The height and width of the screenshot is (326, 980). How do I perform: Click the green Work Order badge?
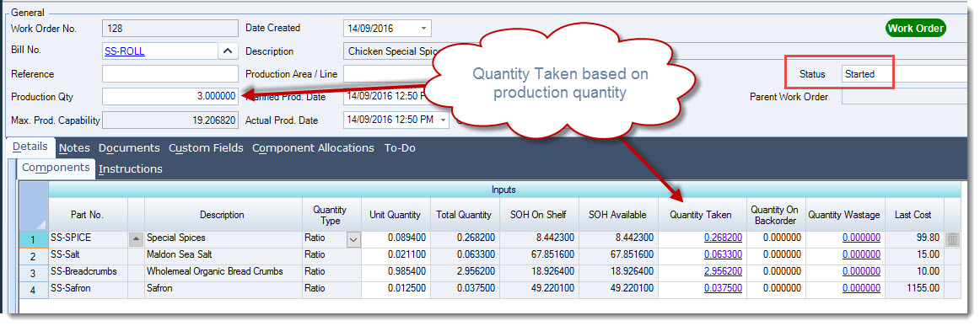pyautogui.click(x=916, y=29)
